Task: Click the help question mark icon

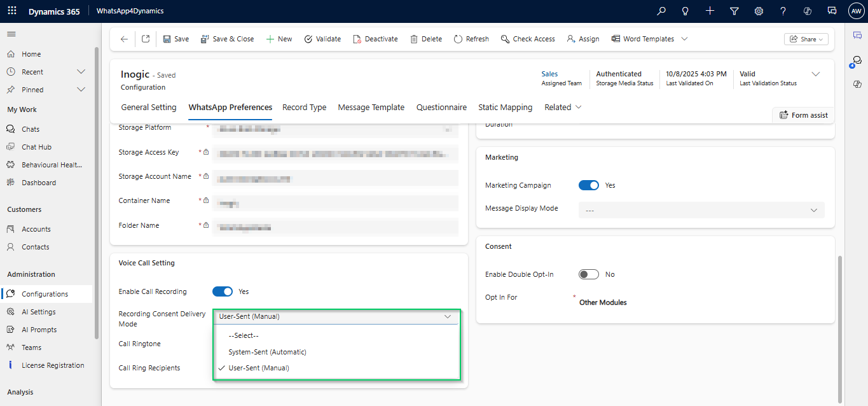Action: pos(783,11)
